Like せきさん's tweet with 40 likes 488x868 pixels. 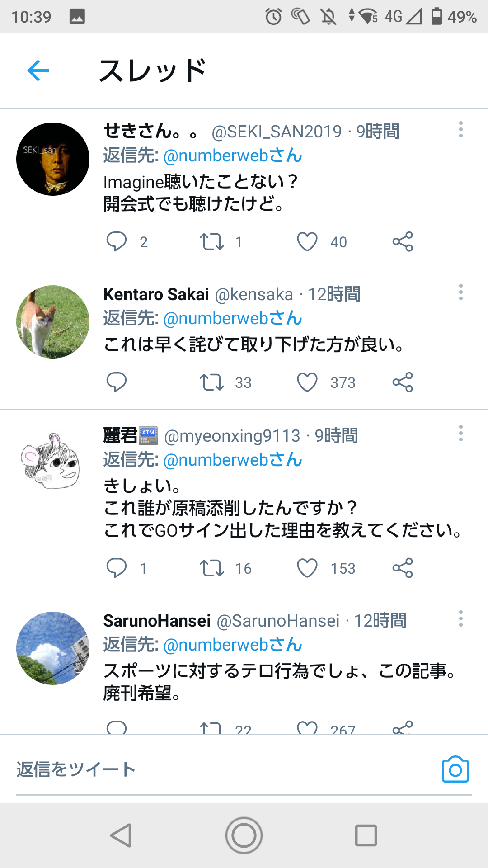[307, 241]
